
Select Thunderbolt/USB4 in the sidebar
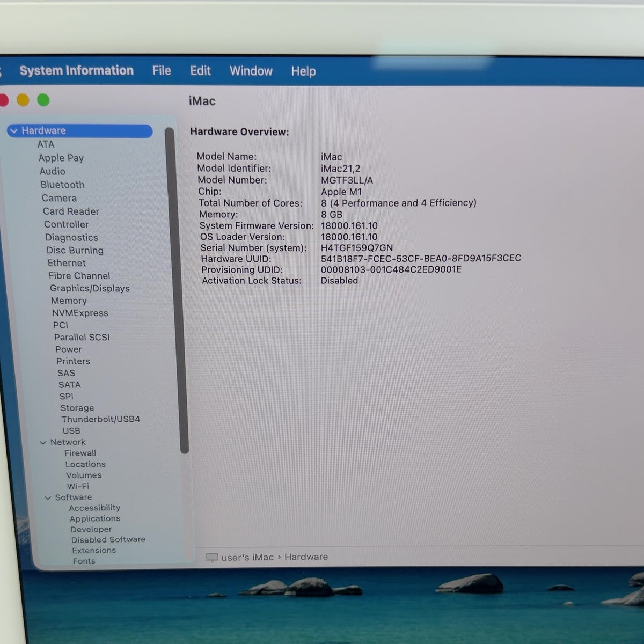tap(100, 419)
